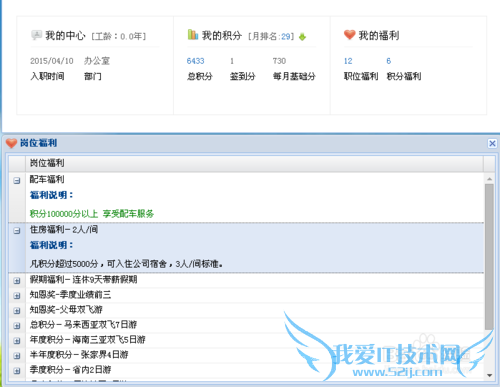Collapse the 配车福利 row
This screenshot has width=500, height=387.
click(x=17, y=181)
